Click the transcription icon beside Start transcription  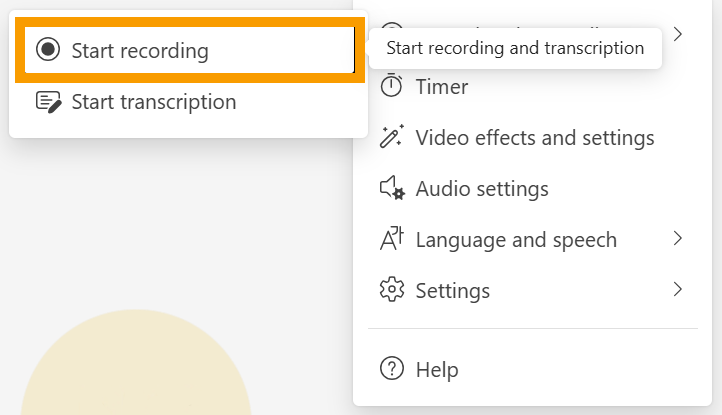pos(48,102)
